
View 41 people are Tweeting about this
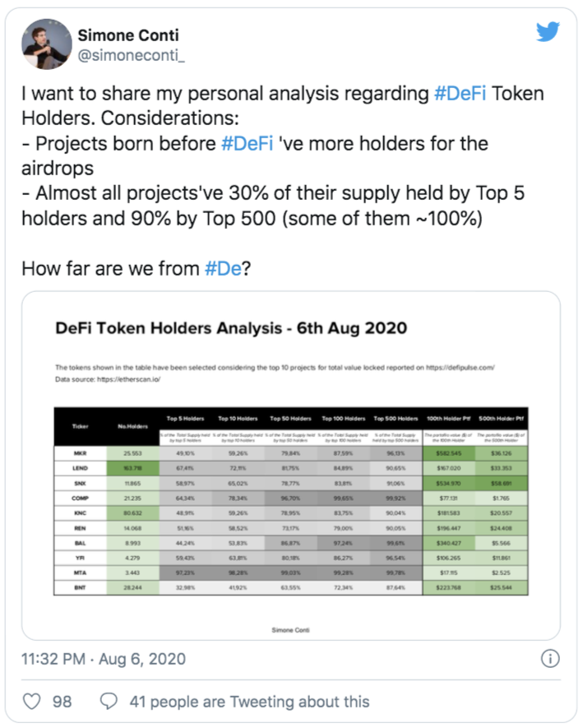(x=250, y=702)
